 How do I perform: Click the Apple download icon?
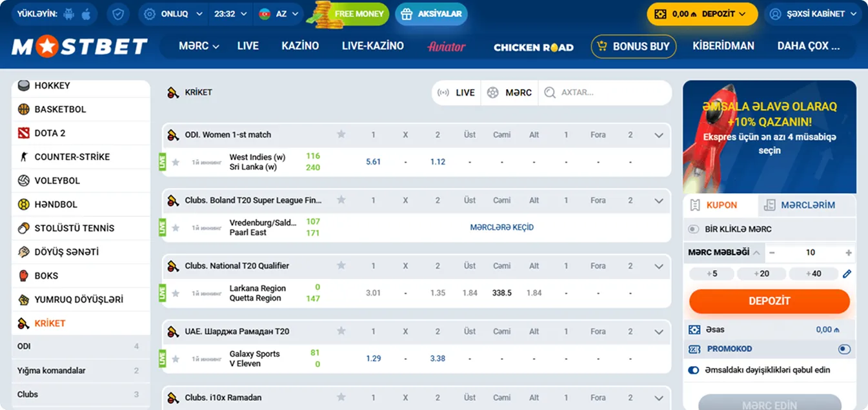(x=86, y=14)
